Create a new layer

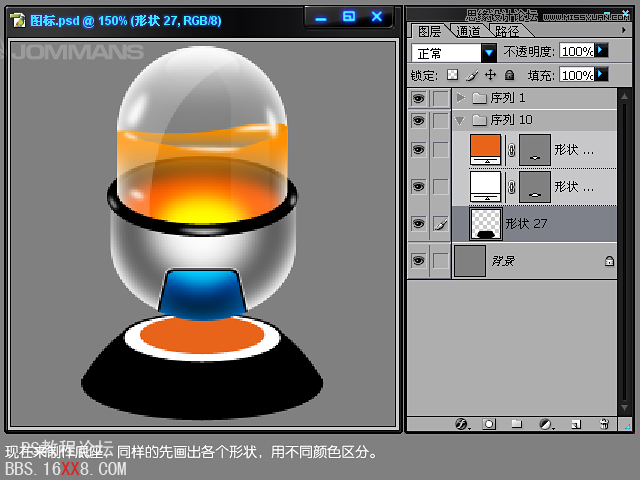(x=574, y=424)
